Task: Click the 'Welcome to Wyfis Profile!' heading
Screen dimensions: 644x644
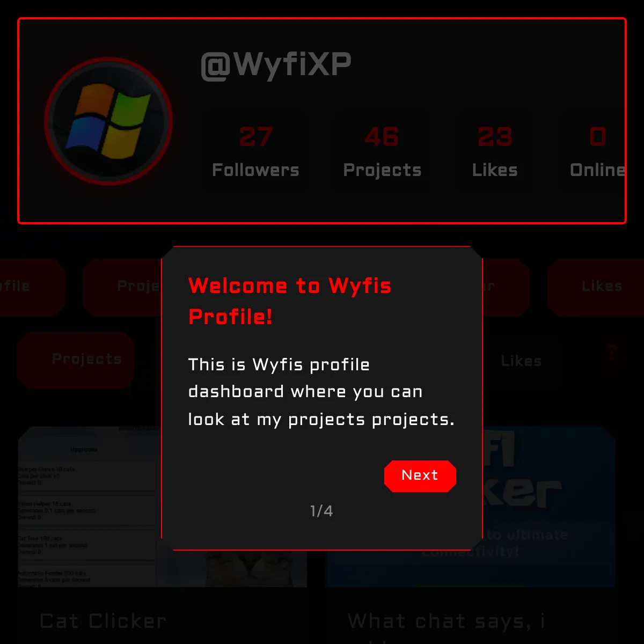Action: click(x=290, y=301)
